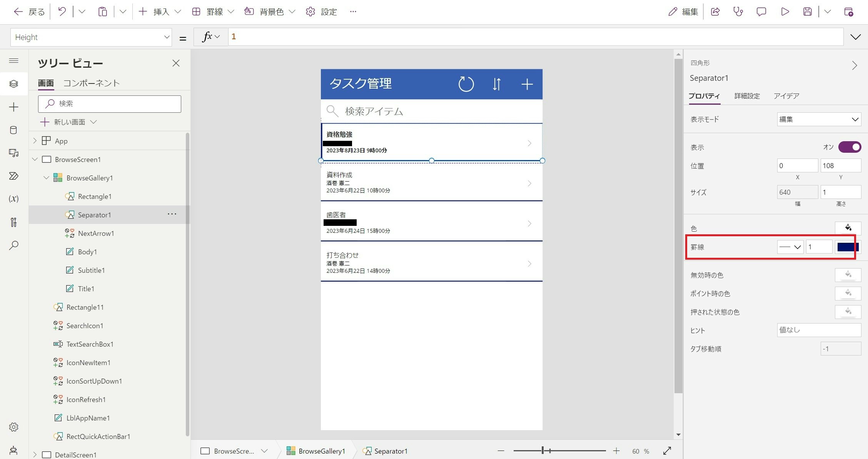Click the sort up-down icon in header
This screenshot has height=459, width=868.
(497, 84)
